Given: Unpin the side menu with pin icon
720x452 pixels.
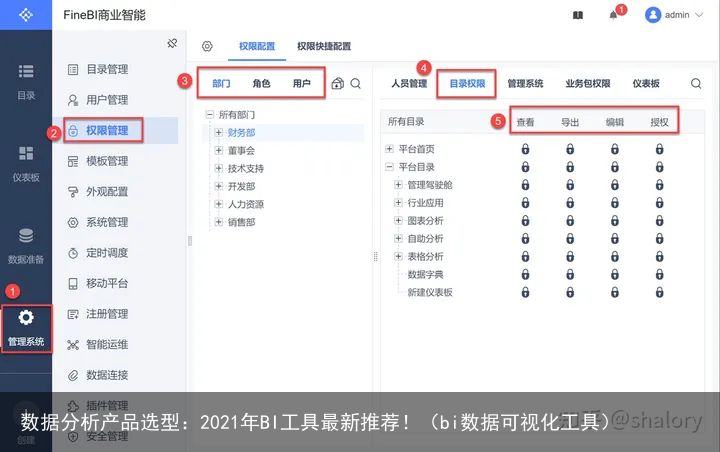Looking at the screenshot, I should pos(172,43).
